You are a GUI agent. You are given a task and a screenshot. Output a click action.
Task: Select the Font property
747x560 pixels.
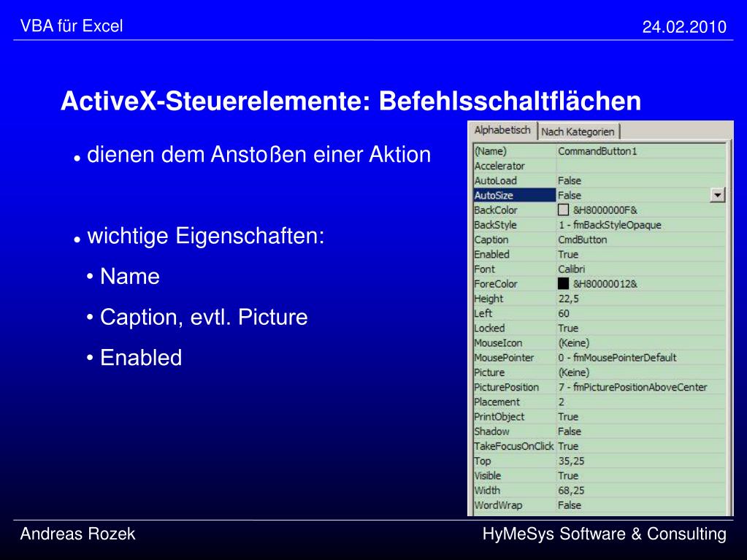click(485, 269)
